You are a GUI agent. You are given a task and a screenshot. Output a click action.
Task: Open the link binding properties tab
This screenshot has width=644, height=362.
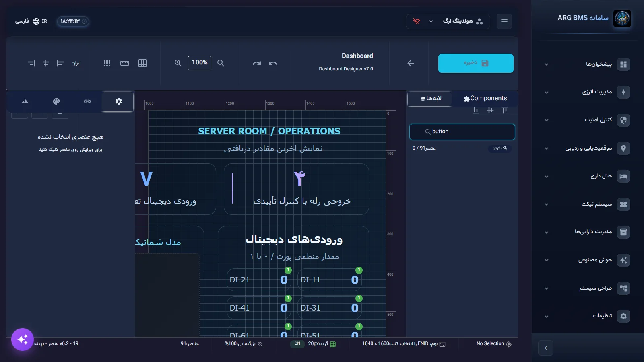(87, 101)
